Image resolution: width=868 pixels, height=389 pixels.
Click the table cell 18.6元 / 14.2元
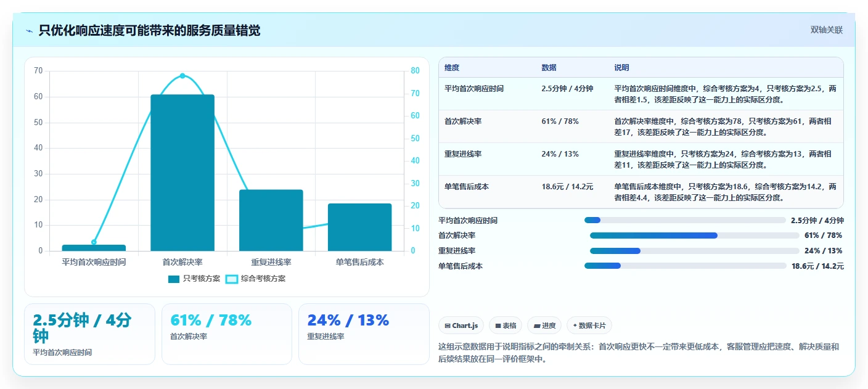point(567,187)
